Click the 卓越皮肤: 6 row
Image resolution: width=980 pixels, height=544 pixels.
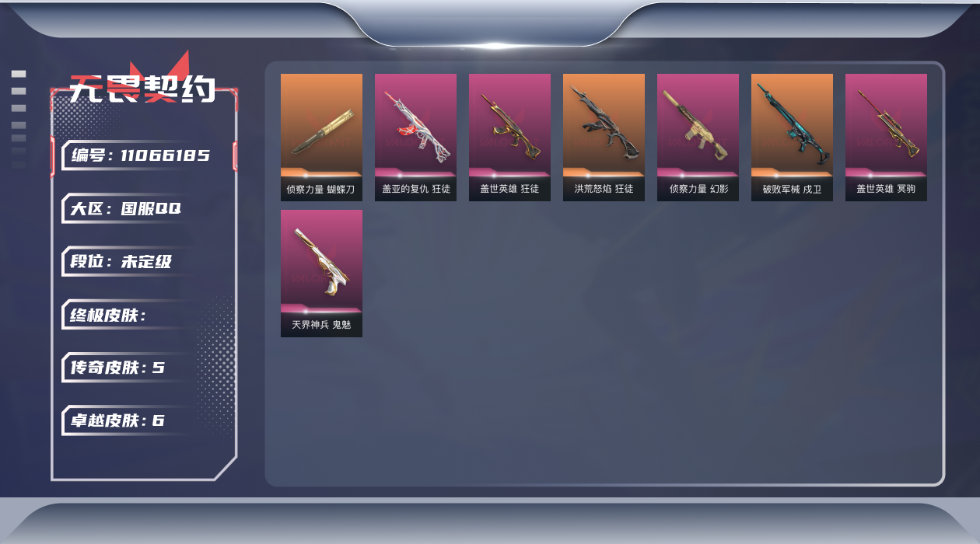126,420
